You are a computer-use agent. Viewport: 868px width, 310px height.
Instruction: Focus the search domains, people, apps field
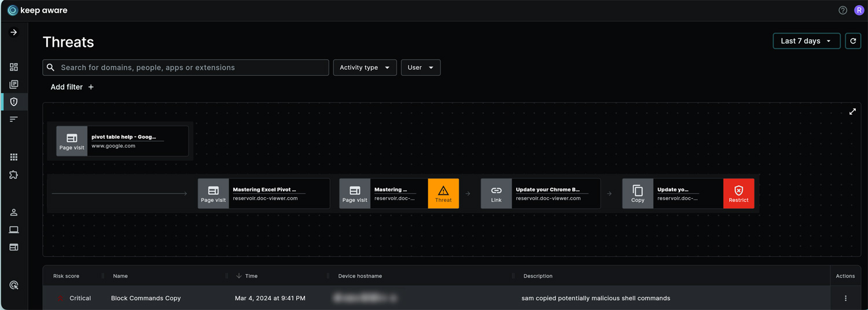coord(186,68)
